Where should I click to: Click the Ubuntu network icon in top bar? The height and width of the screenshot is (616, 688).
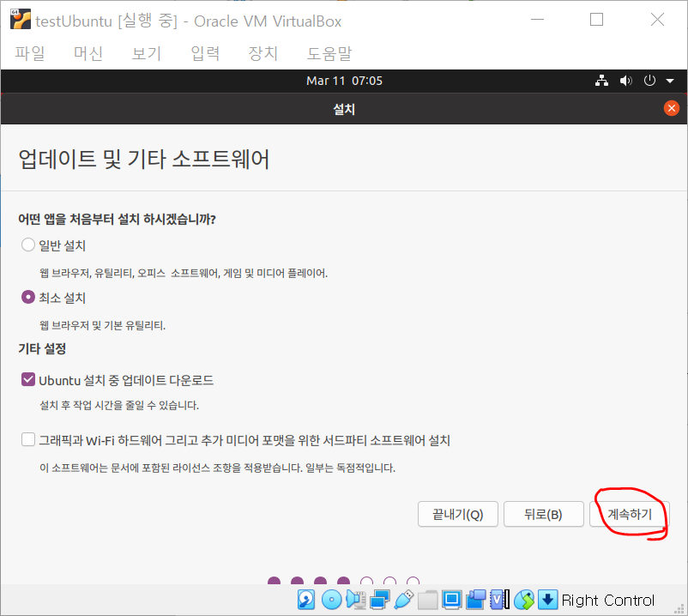[x=601, y=81]
